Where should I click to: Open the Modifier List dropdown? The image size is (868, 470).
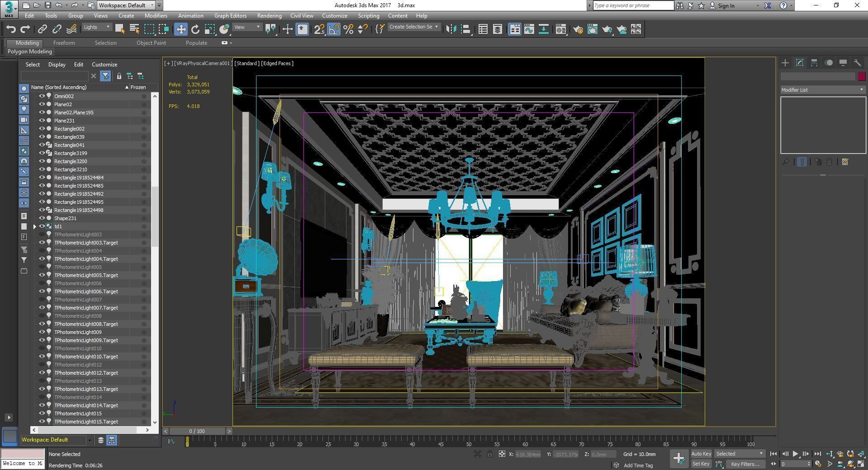click(823, 90)
